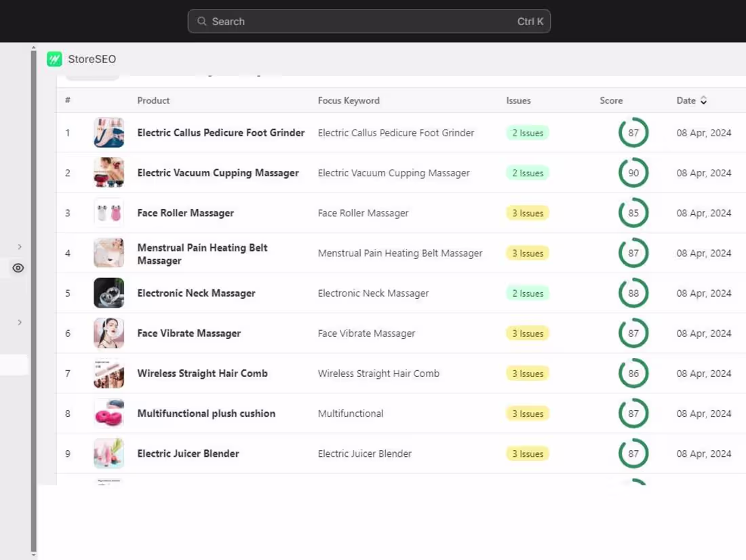Image resolution: width=746 pixels, height=560 pixels.
Task: Click score ring 86 for Wireless Hair Comb
Action: 633,374
